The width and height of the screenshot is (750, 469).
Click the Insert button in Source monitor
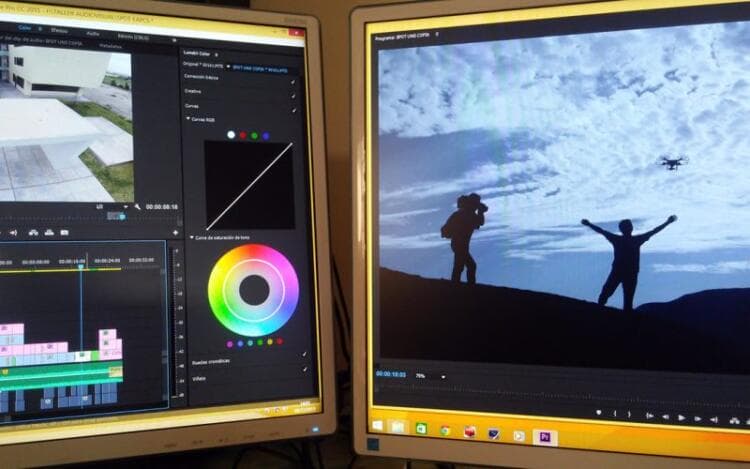tap(33, 233)
